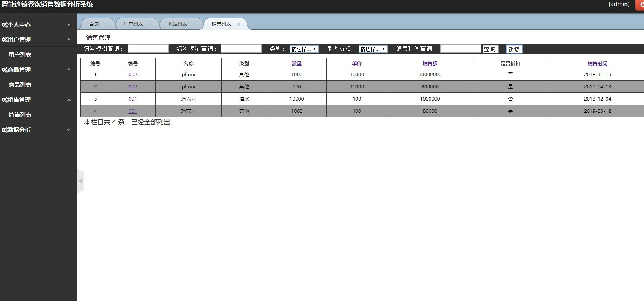644x301 pixels.
Task: Click the red power logout icon
Action: 640,4
